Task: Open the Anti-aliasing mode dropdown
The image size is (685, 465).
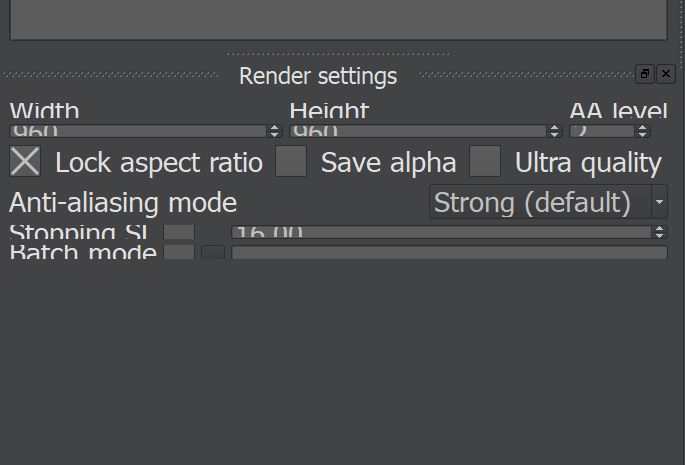Action: coord(540,202)
